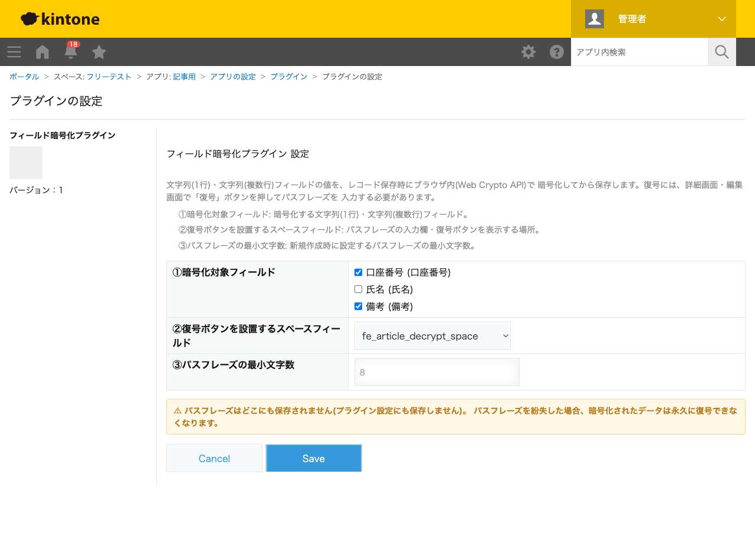Image resolution: width=755 pixels, height=560 pixels.
Task: Check the 氏名 field checkbox
Action: (x=358, y=289)
